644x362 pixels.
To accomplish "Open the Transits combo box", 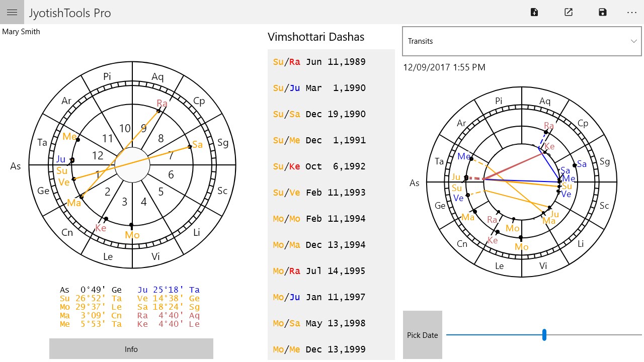I will pyautogui.click(x=522, y=41).
